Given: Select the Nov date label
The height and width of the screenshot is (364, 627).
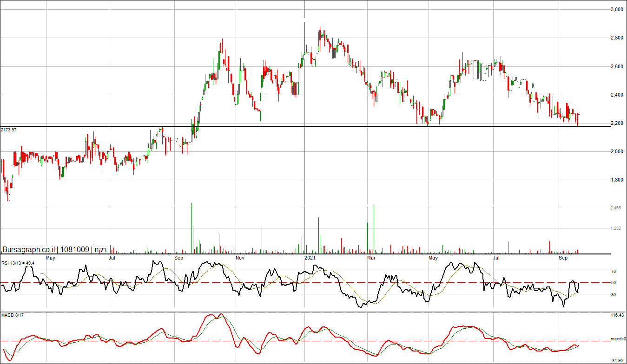Looking at the screenshot, I should pyautogui.click(x=240, y=257).
